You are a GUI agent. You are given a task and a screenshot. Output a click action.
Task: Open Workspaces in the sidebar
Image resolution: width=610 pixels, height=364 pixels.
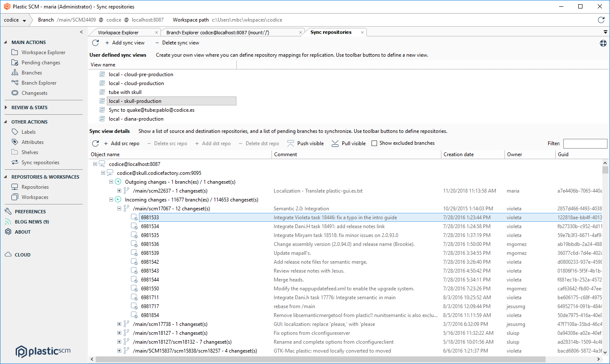(x=30, y=197)
